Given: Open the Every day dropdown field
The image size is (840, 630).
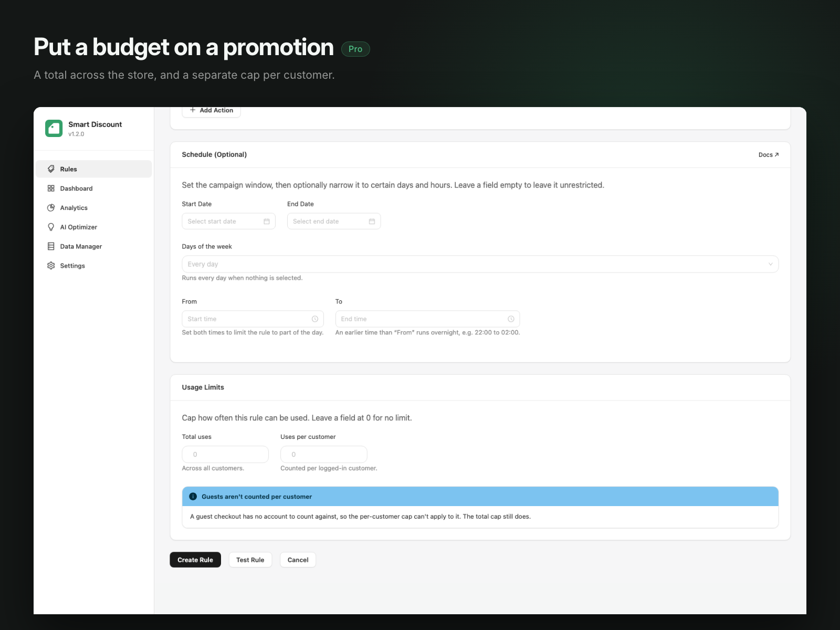Looking at the screenshot, I should 480,264.
